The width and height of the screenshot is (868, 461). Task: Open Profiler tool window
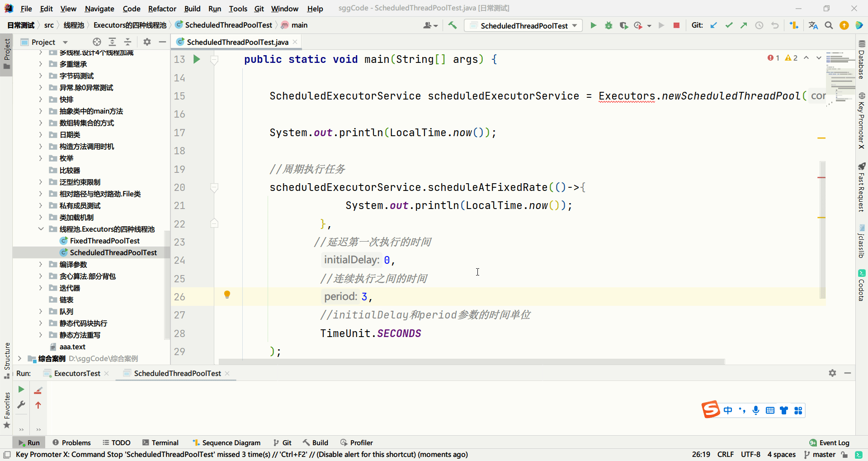pos(357,442)
